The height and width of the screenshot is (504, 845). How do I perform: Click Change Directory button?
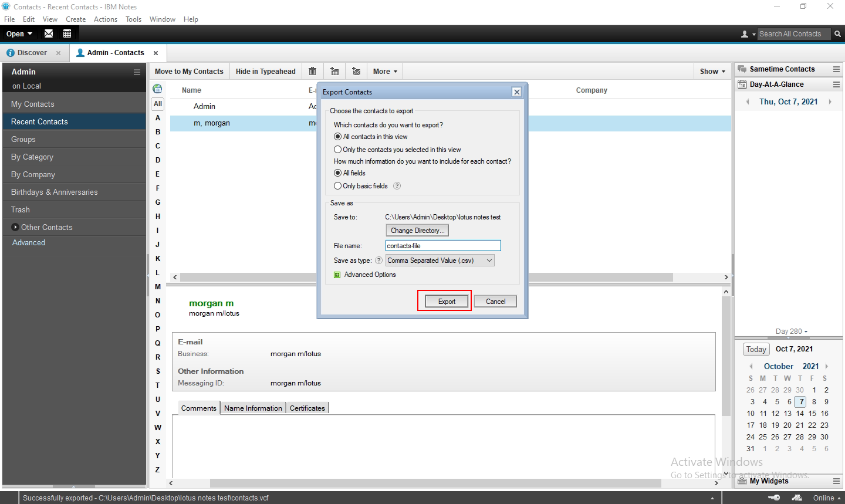[417, 231]
